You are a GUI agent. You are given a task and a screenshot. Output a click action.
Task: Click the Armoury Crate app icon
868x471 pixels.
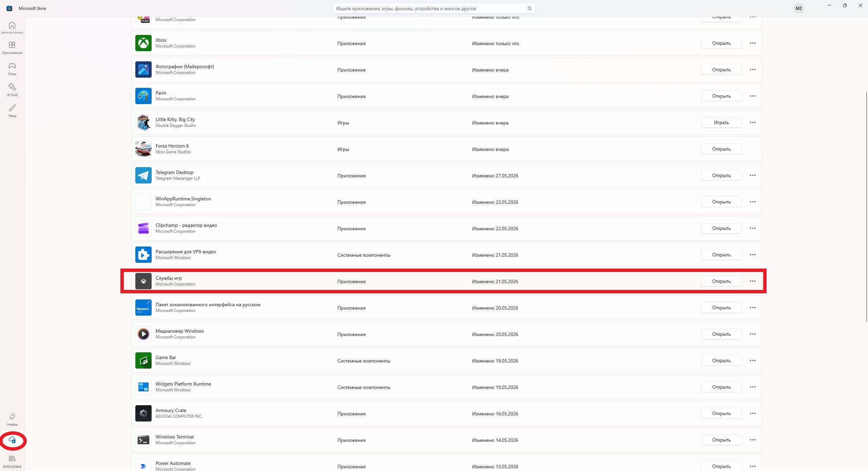pyautogui.click(x=143, y=413)
